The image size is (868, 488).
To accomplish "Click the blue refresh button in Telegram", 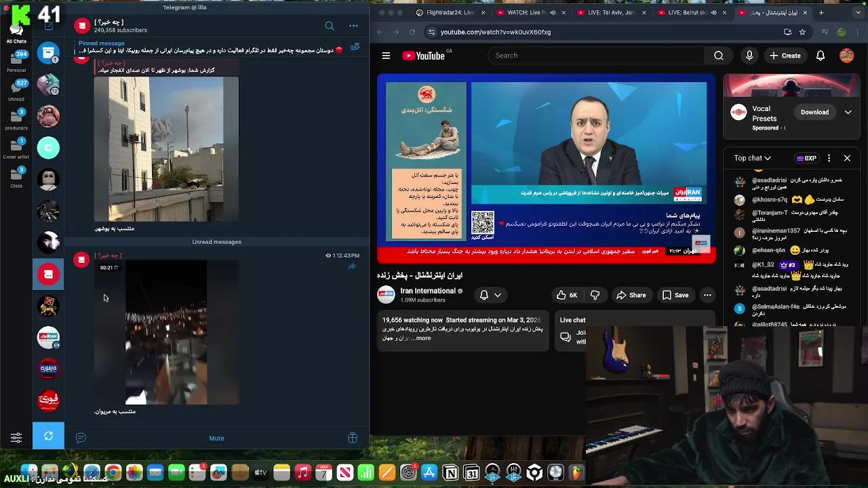I will coord(48,436).
